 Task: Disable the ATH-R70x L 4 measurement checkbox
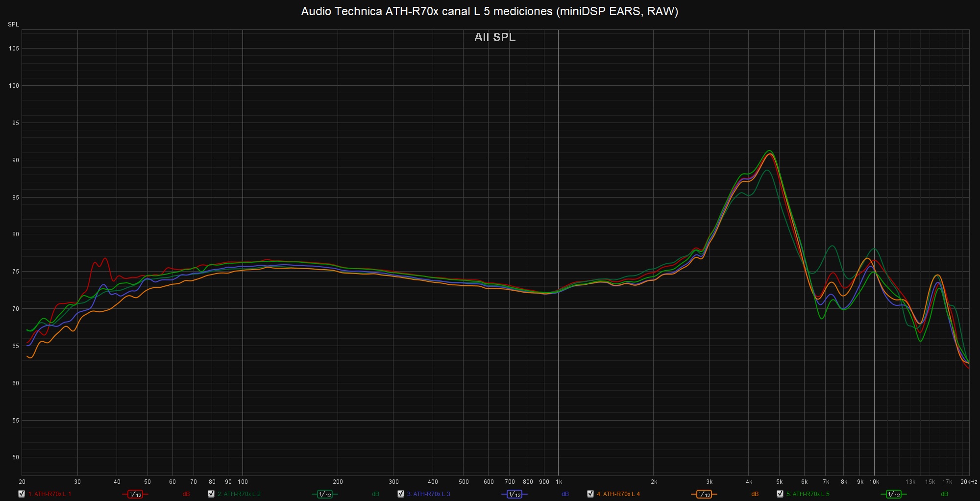pos(590,494)
